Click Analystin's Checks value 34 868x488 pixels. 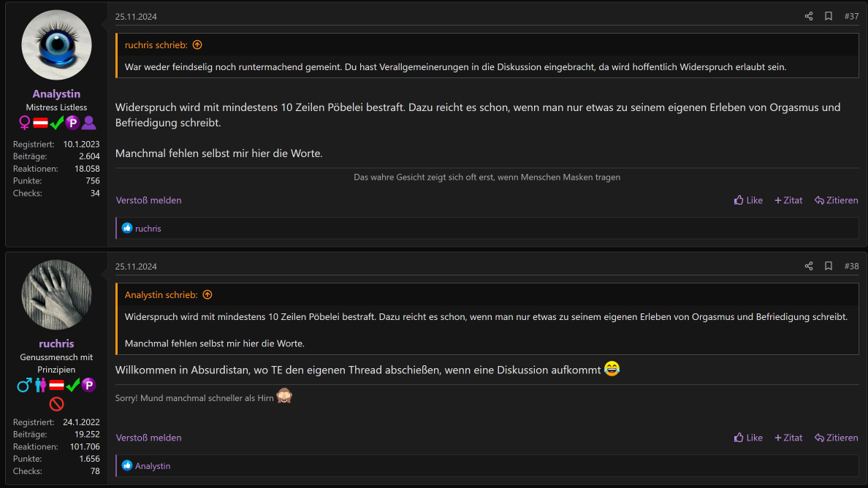point(95,193)
